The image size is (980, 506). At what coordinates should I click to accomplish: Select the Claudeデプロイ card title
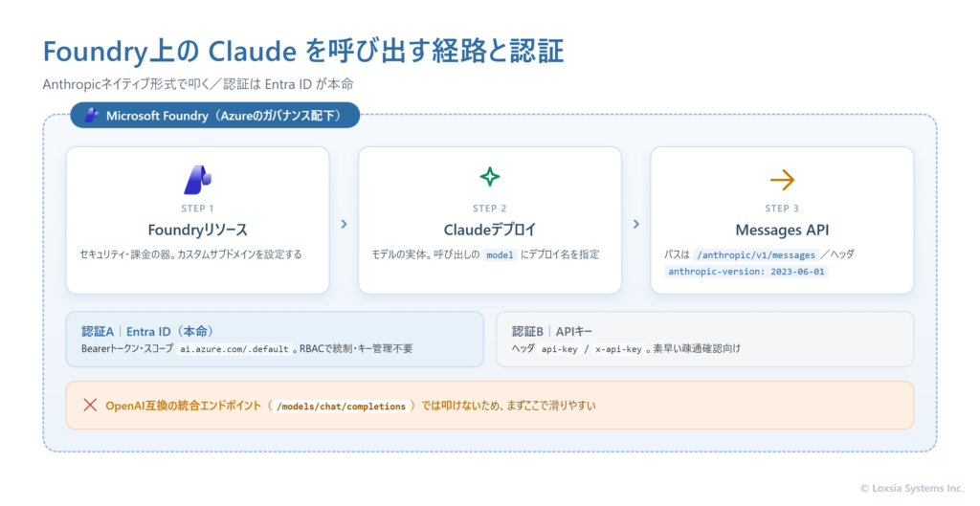[x=489, y=230]
